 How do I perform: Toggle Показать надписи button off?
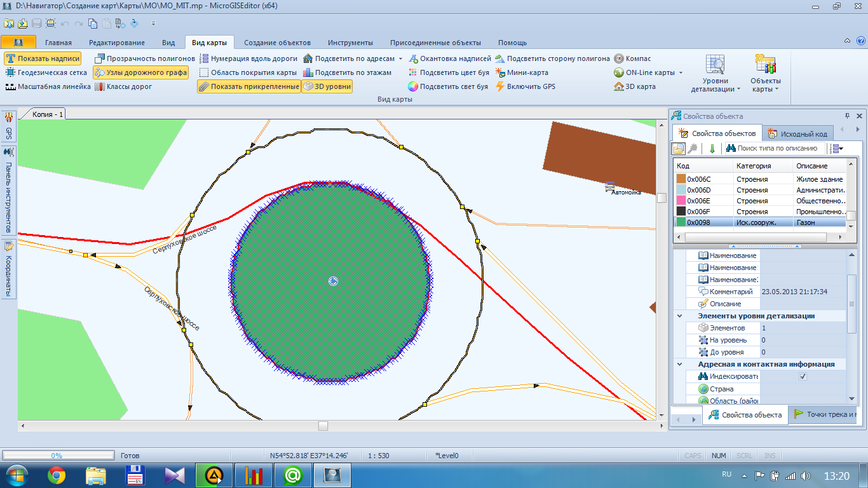[x=43, y=58]
